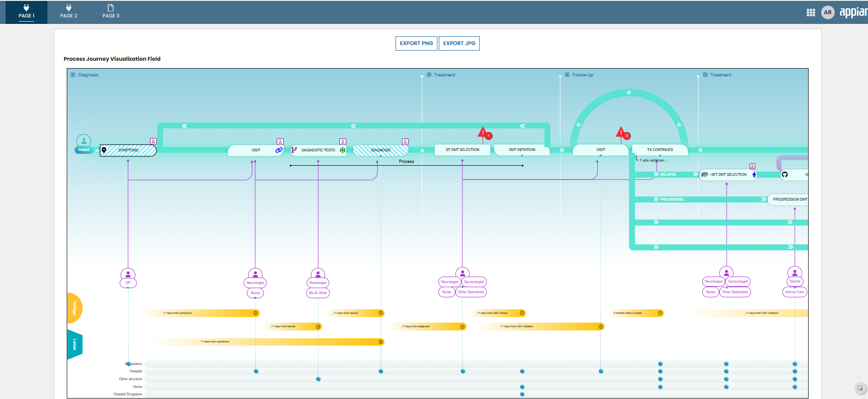Click the location pin in SYMPTOMS step
The height and width of the screenshot is (399, 868).
(104, 150)
